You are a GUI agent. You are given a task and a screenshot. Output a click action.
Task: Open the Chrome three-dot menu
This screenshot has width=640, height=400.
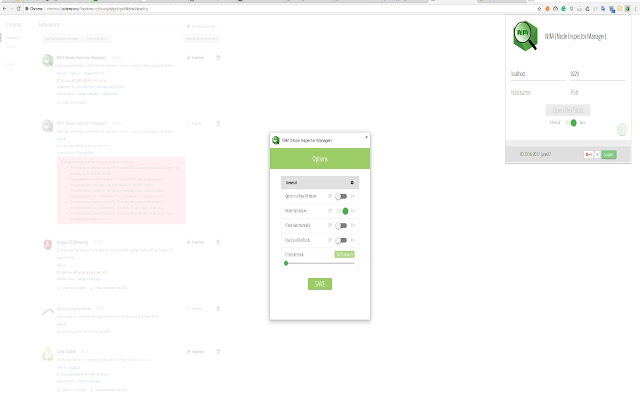pyautogui.click(x=635, y=9)
